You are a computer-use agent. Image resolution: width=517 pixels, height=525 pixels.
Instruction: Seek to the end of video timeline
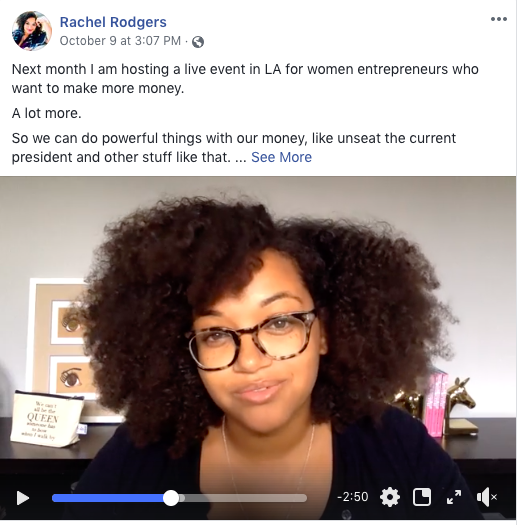click(305, 498)
